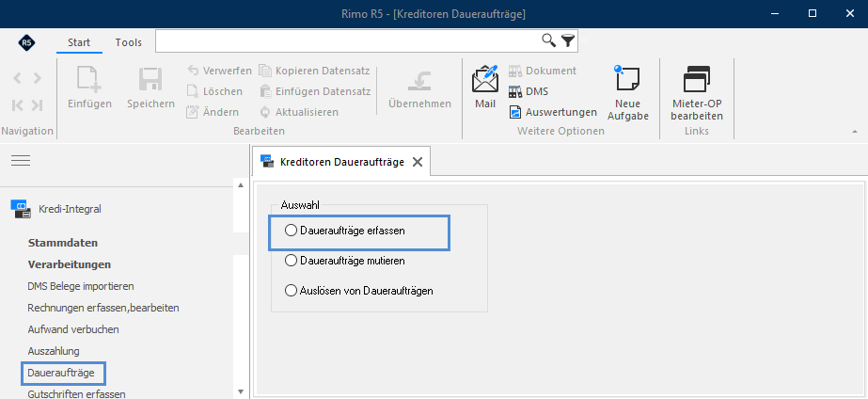Screen dimensions: 868x399
Task: Open Auszahlung sidebar entry
Action: pos(54,351)
